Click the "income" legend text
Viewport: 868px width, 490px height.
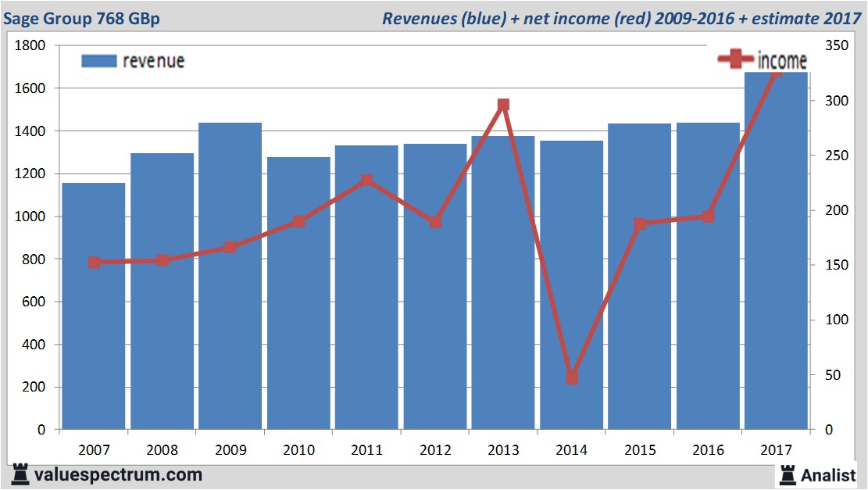781,60
